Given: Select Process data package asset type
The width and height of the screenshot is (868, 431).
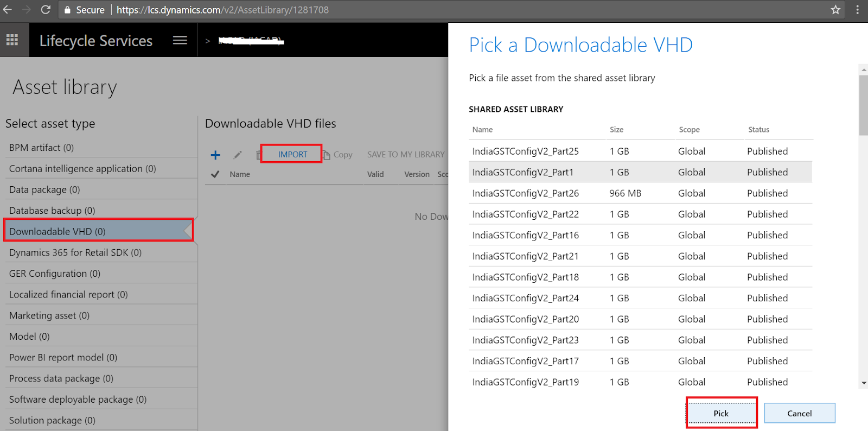Looking at the screenshot, I should point(101,378).
